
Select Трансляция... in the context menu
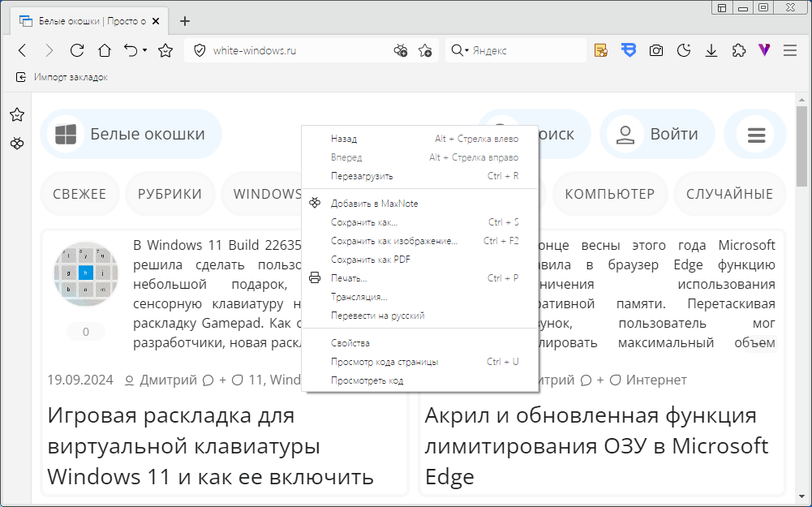[420, 297]
